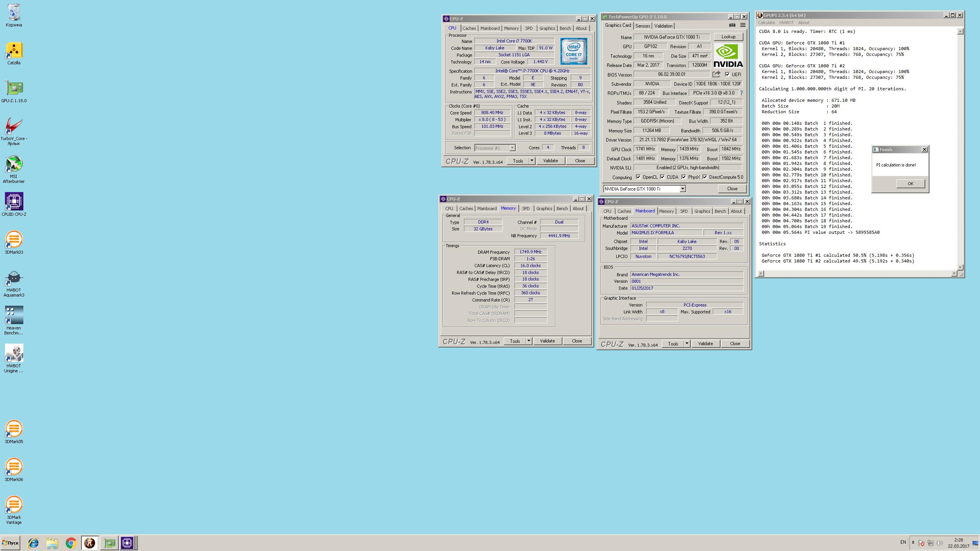Toggle the CUDA checkbox in GPU-Z

(662, 177)
